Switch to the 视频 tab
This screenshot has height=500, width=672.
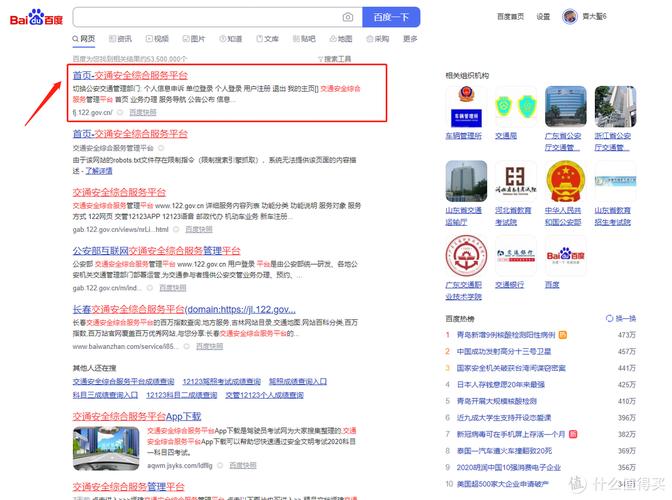(x=157, y=39)
